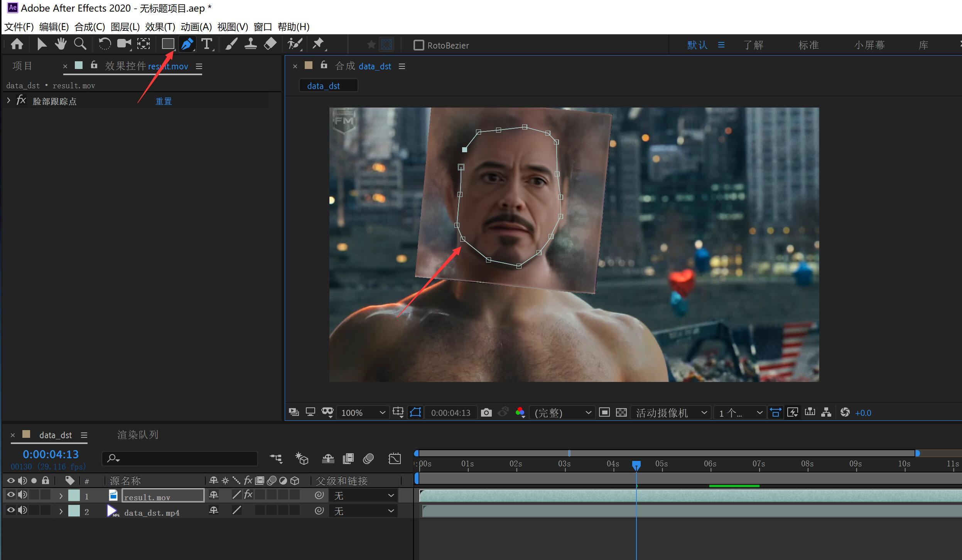
Task: Select the Zoom magnifier tool
Action: [80, 44]
